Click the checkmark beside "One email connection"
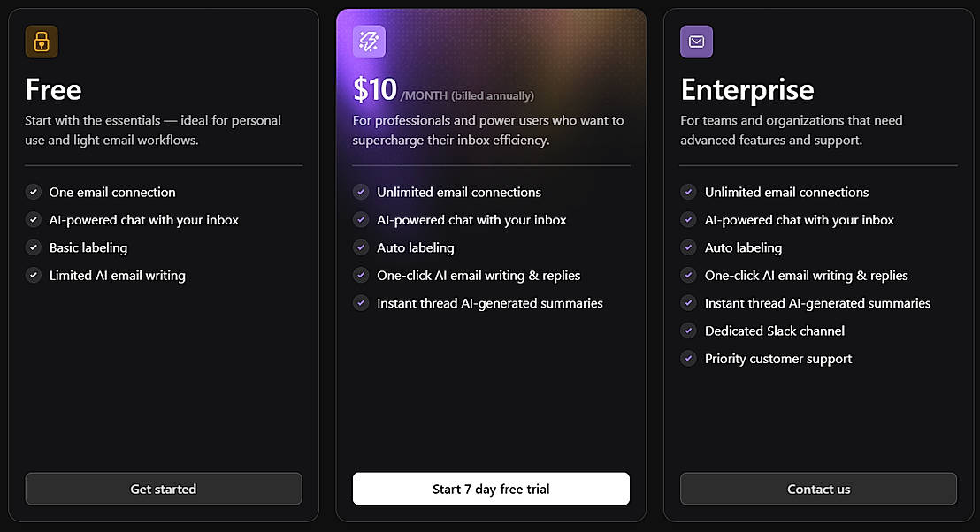 click(34, 192)
